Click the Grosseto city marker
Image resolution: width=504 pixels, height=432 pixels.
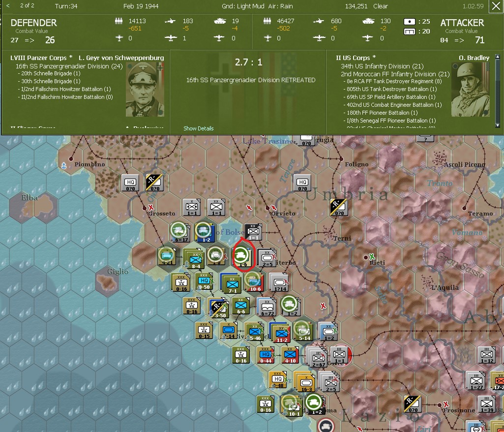click(145, 208)
